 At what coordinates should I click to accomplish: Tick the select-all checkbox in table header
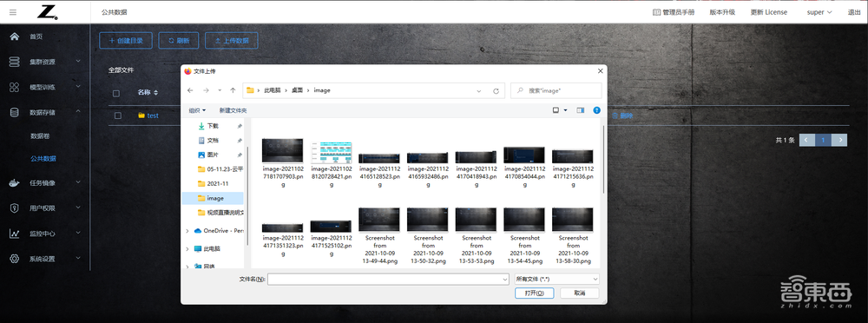[116, 93]
